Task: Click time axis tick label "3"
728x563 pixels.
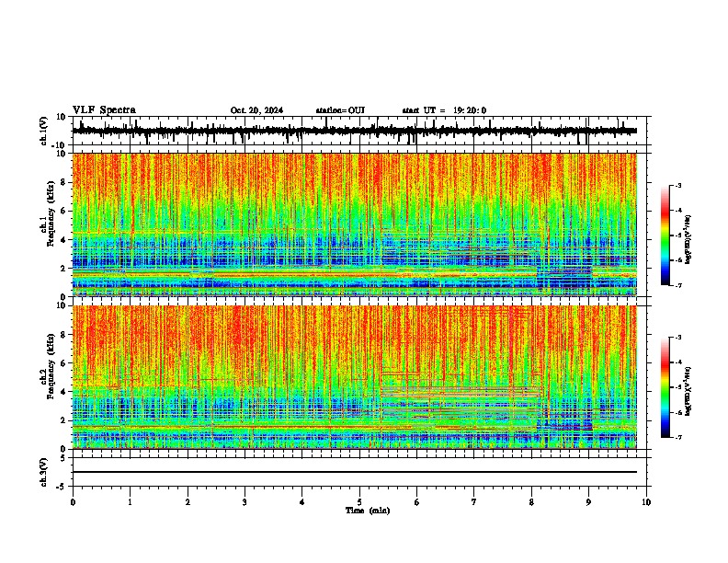Action: [x=245, y=502]
